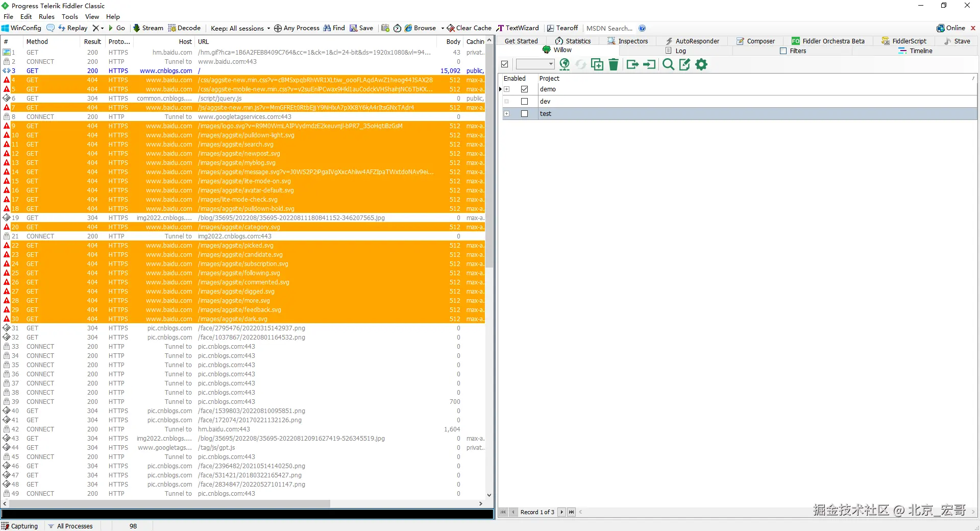Click the camera screenshot toolbar icon
The height and width of the screenshot is (531, 980).
pos(385,28)
